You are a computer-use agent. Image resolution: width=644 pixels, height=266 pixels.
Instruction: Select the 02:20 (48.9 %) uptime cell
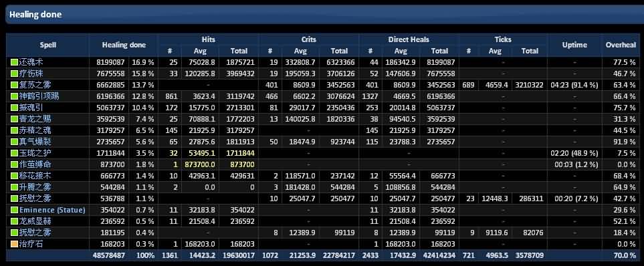[x=574, y=153]
